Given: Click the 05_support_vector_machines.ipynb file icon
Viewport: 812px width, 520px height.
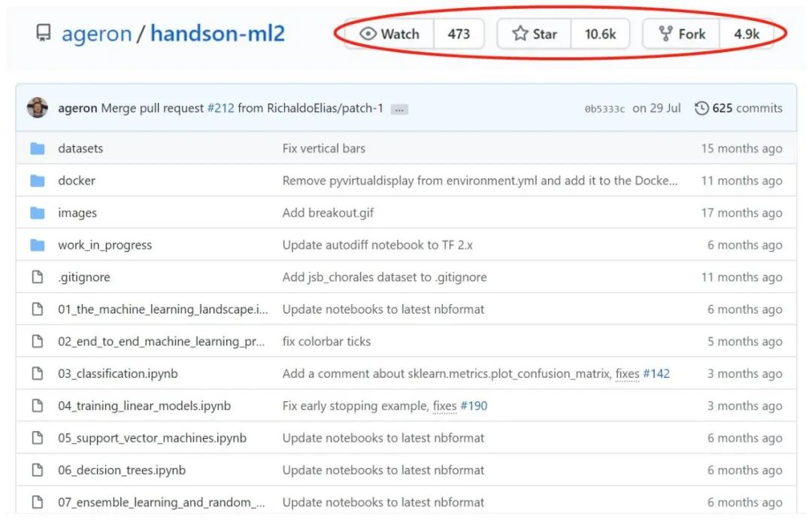Looking at the screenshot, I should tap(38, 438).
